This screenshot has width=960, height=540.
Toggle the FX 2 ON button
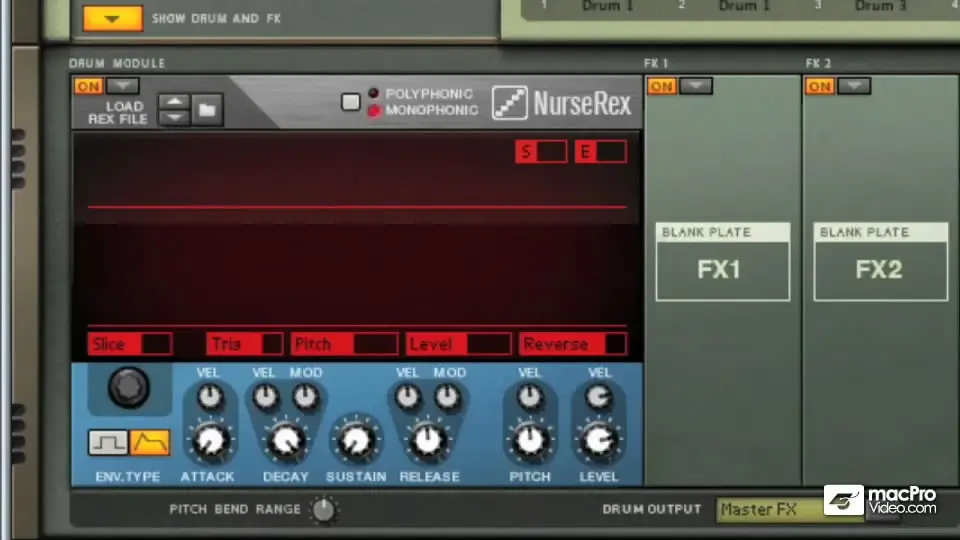(x=820, y=86)
